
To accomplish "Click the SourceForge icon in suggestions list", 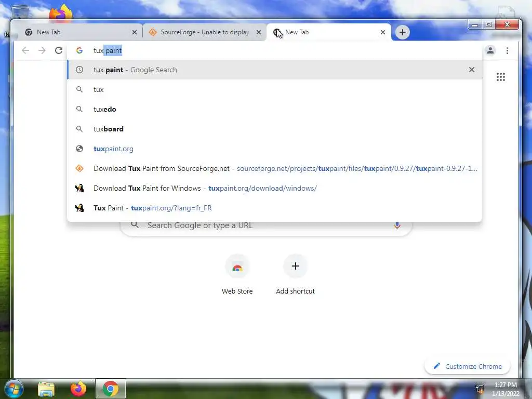I will [79, 168].
